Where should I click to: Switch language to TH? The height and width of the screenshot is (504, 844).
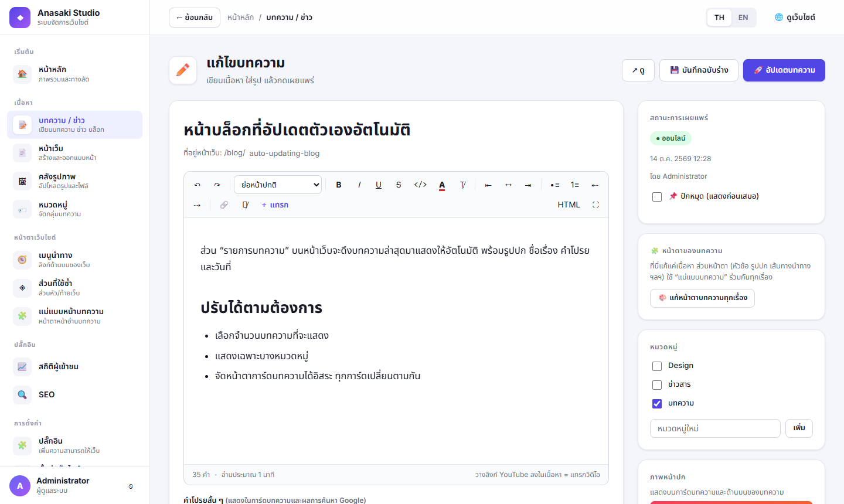[x=719, y=18]
